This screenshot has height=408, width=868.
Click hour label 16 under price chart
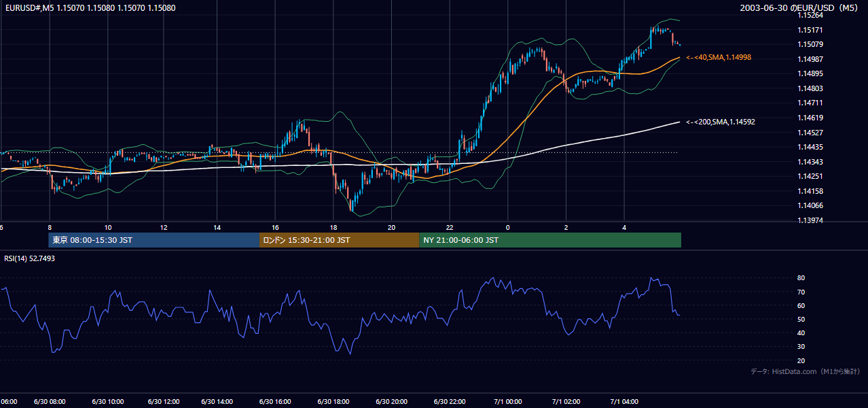point(275,227)
